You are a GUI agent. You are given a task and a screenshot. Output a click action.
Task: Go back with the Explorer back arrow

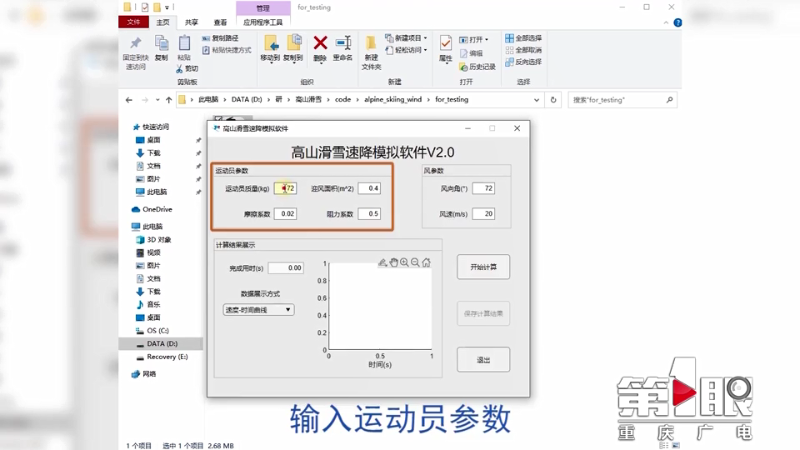pos(129,100)
